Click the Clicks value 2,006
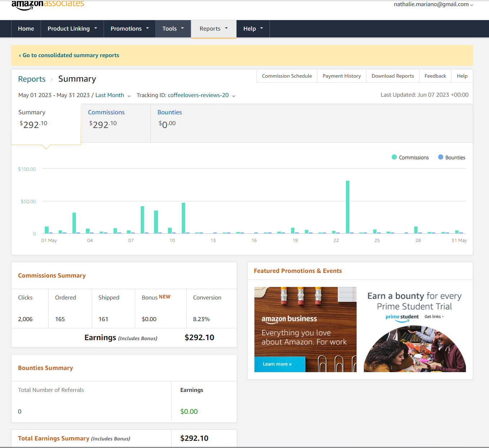This screenshot has height=448, width=489. [x=25, y=319]
